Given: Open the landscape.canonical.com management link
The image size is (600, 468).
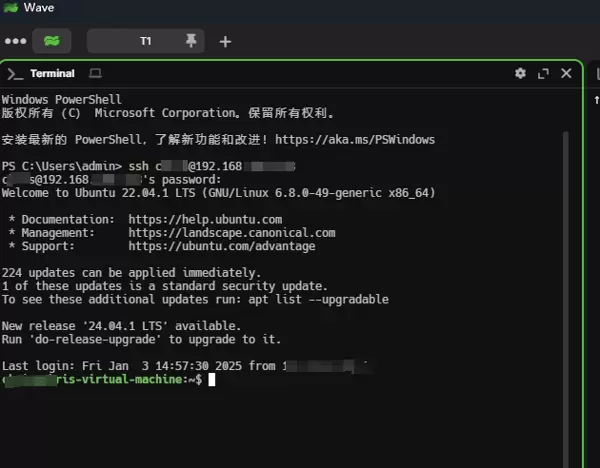Looking at the screenshot, I should coord(231,232).
